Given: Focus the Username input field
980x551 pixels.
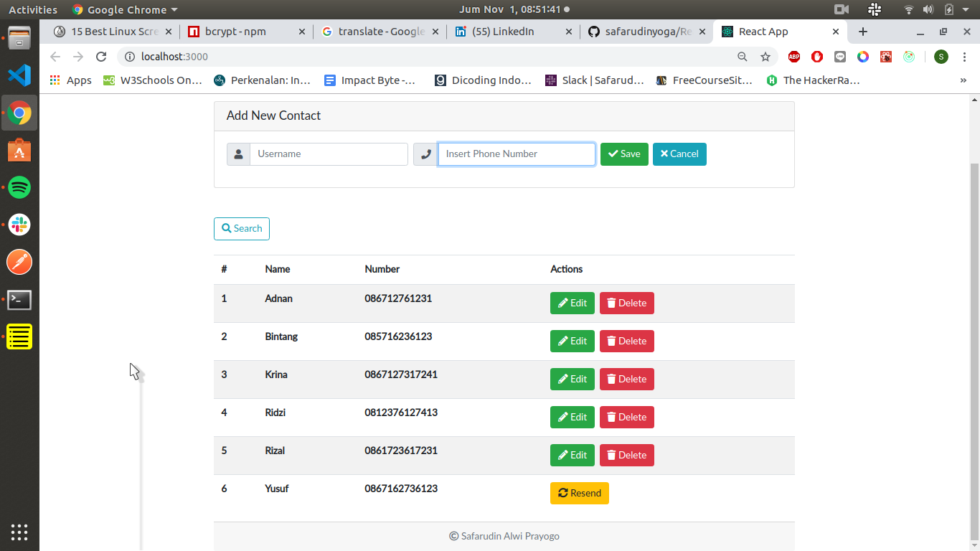Looking at the screenshot, I should coord(328,154).
